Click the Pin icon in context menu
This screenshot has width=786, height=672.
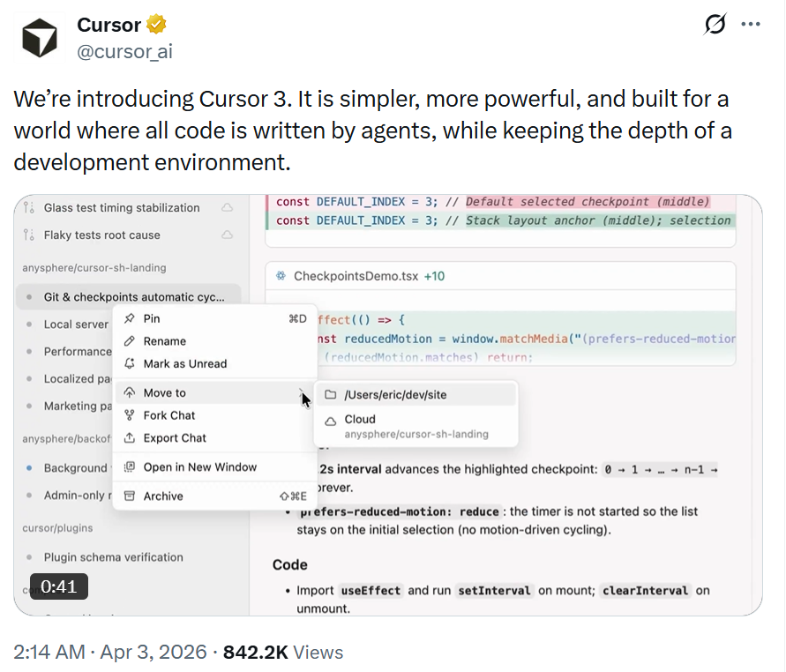[130, 318]
